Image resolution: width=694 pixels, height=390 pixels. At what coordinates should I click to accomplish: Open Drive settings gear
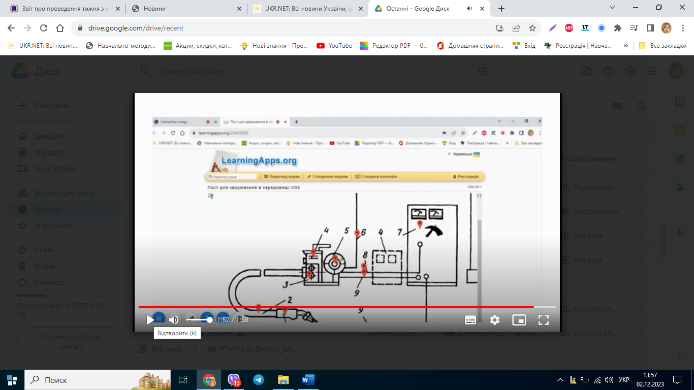(631, 71)
